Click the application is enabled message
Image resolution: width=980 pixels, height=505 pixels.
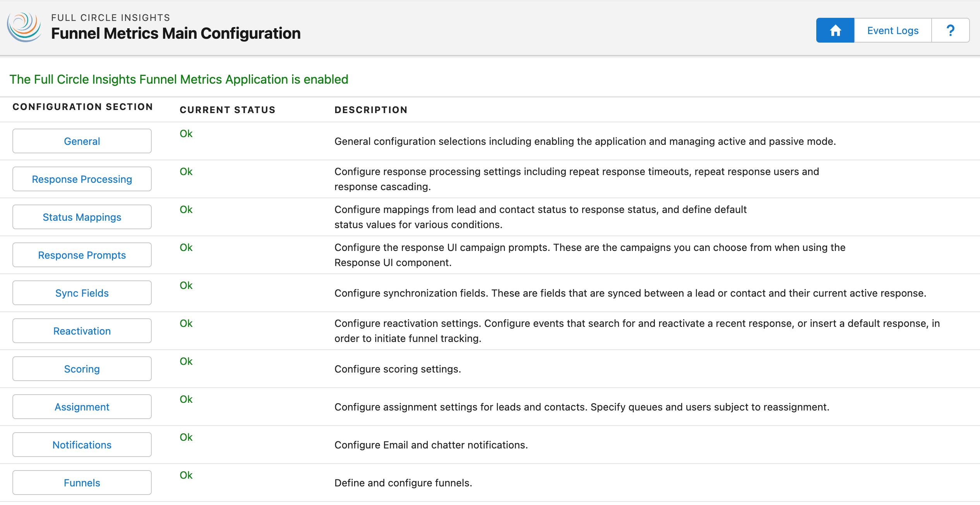coord(179,79)
